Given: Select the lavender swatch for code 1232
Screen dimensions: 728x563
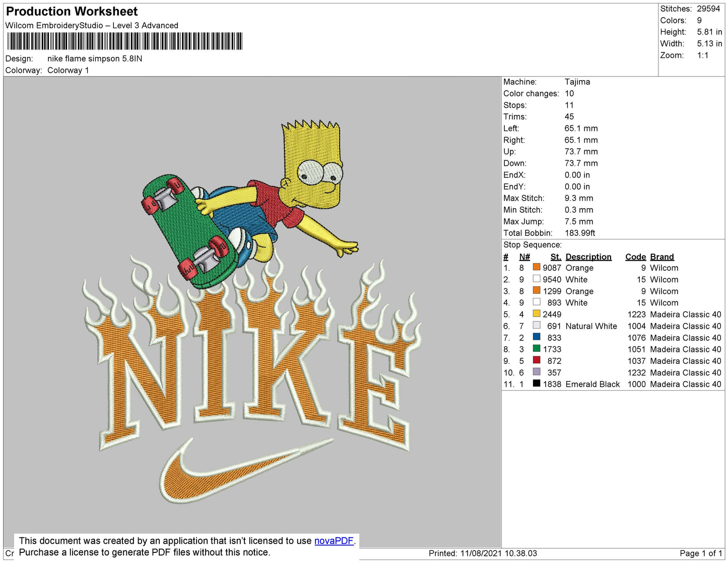Looking at the screenshot, I should click(537, 372).
